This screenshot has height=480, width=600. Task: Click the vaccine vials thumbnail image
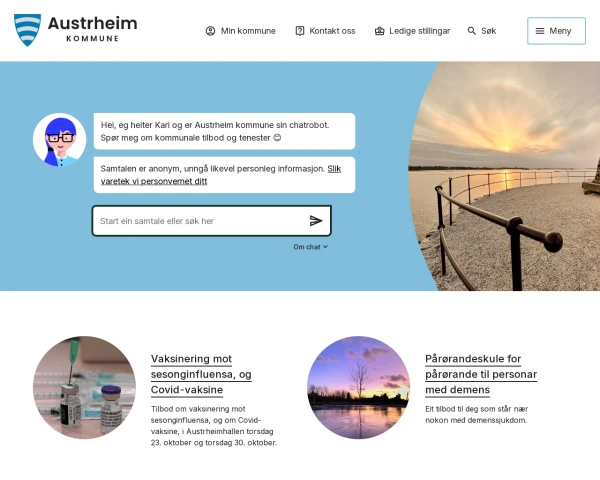pyautogui.click(x=84, y=387)
